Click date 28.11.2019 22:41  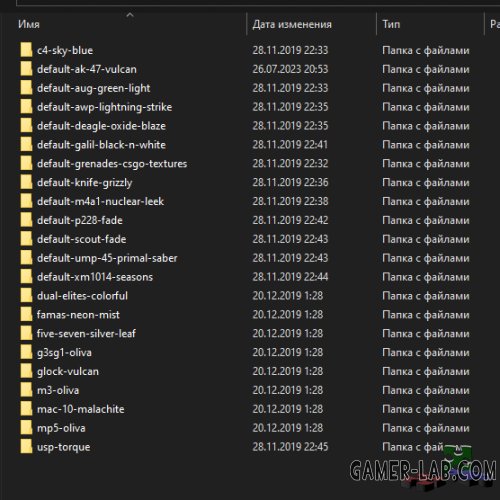click(290, 145)
